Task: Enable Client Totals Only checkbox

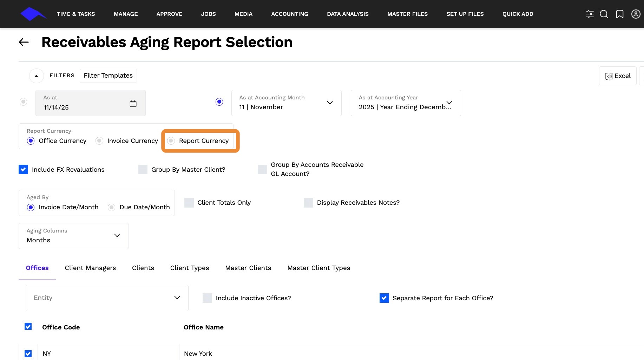Action: (189, 203)
